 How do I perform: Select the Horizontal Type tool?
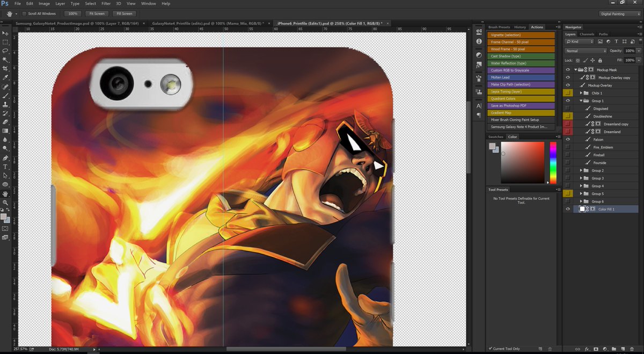5,167
